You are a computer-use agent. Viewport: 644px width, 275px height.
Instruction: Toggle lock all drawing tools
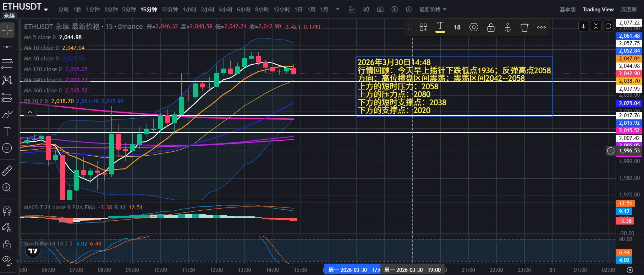tap(7, 244)
